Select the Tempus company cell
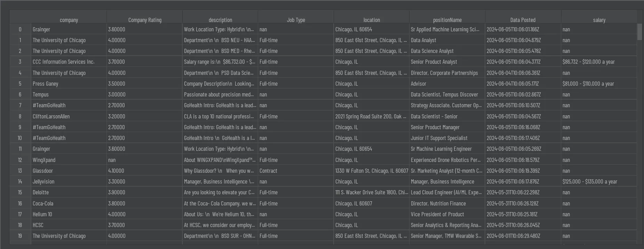 [x=69, y=94]
